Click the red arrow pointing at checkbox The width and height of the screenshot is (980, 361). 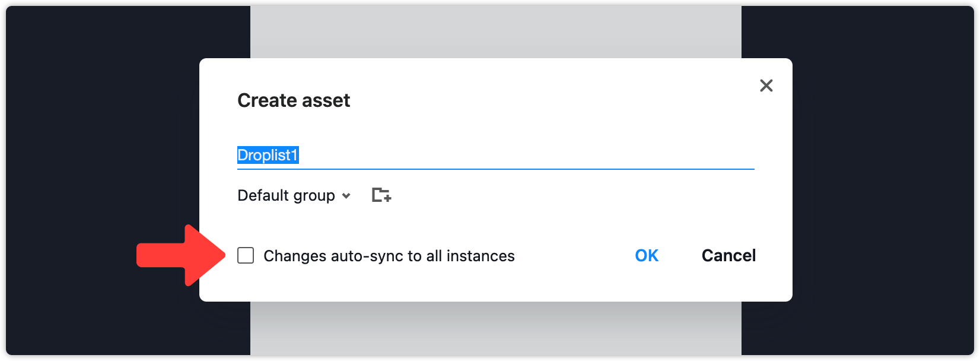click(181, 255)
